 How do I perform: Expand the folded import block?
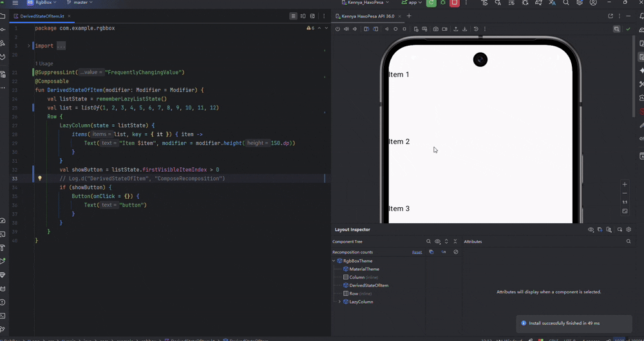[x=29, y=46]
